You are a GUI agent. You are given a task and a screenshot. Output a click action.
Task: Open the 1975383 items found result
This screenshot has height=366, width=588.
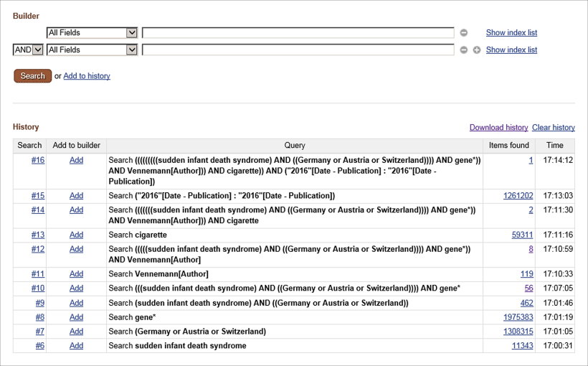[518, 317]
